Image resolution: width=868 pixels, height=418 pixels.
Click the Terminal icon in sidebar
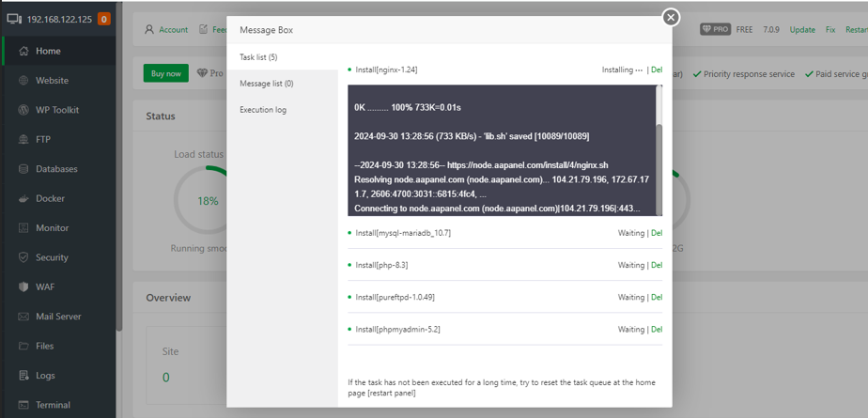[x=23, y=405]
